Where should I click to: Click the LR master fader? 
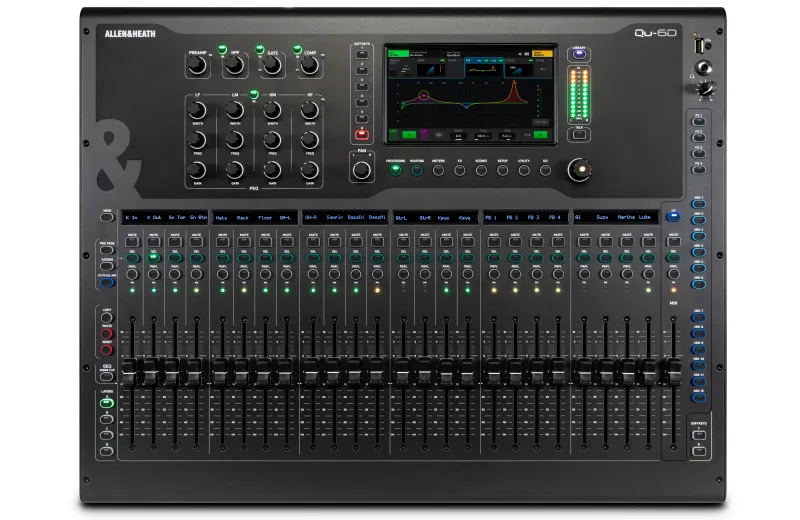coord(674,372)
